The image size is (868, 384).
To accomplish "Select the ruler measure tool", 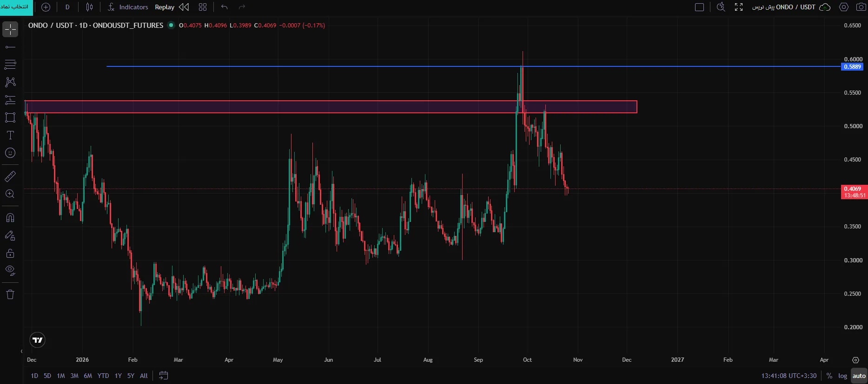I will pyautogui.click(x=10, y=176).
